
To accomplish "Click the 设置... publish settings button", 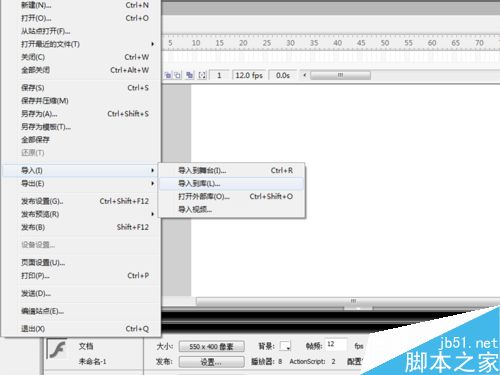I will point(212,362).
